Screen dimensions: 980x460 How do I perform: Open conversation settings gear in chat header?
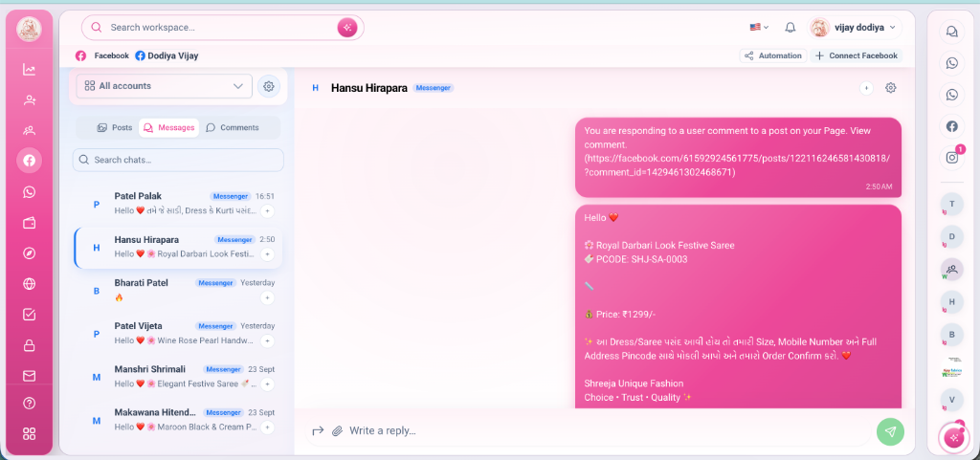[891, 88]
